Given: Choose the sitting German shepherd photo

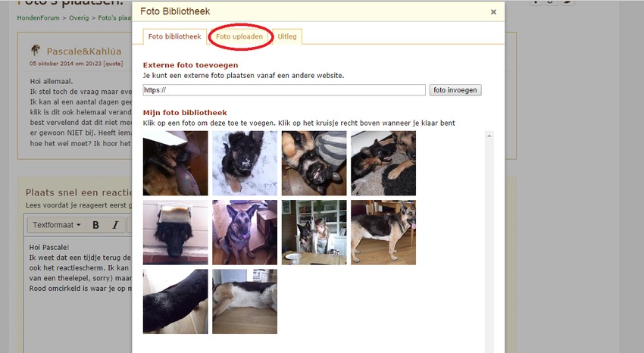Looking at the screenshot, I should [x=245, y=233].
